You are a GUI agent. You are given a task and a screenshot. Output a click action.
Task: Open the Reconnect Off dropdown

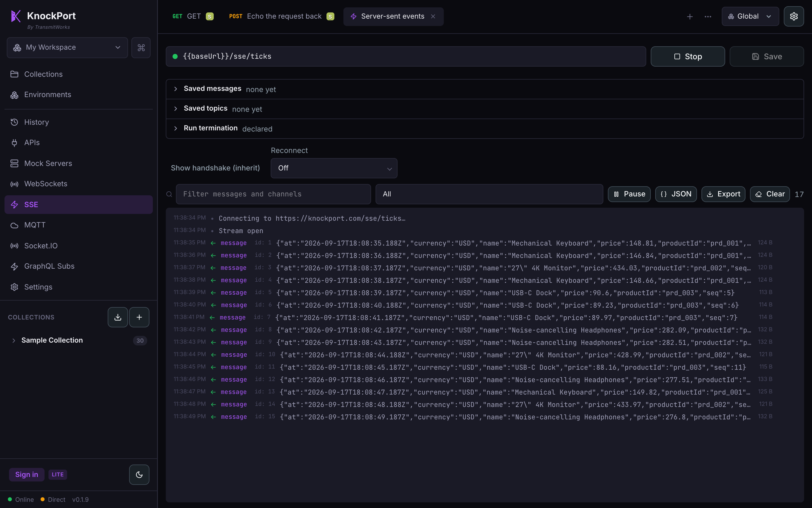(334, 168)
